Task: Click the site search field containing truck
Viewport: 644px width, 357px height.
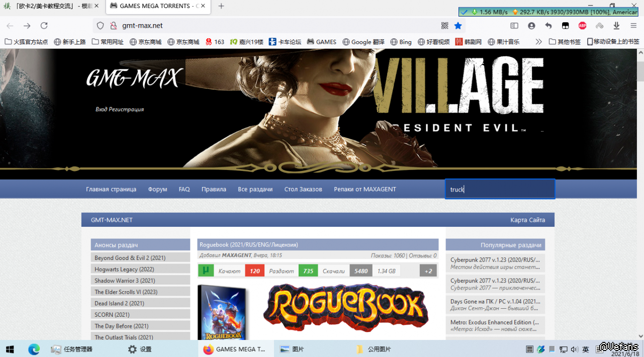Action: [500, 189]
